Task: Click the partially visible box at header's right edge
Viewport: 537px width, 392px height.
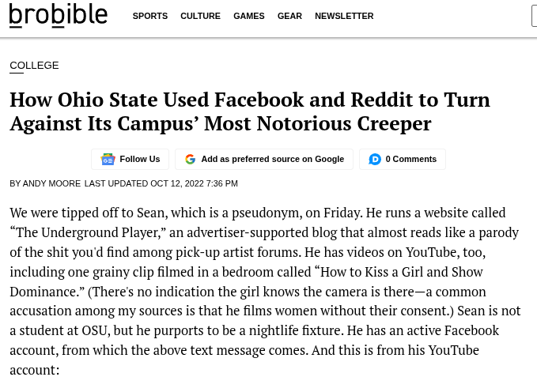Action: 534,16
